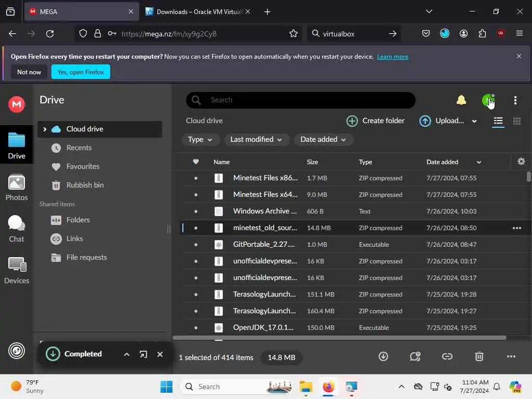
Task: Open the Photos section in the sidebar
Action: pos(16,188)
